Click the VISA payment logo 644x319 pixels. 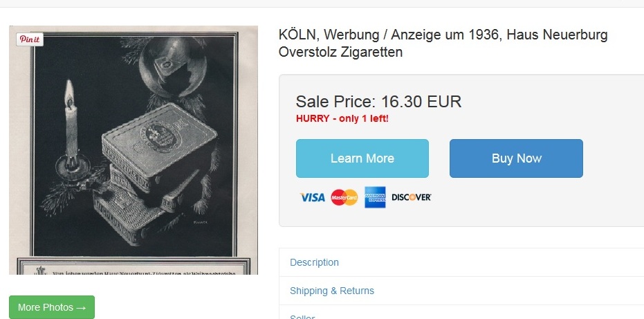(x=312, y=197)
